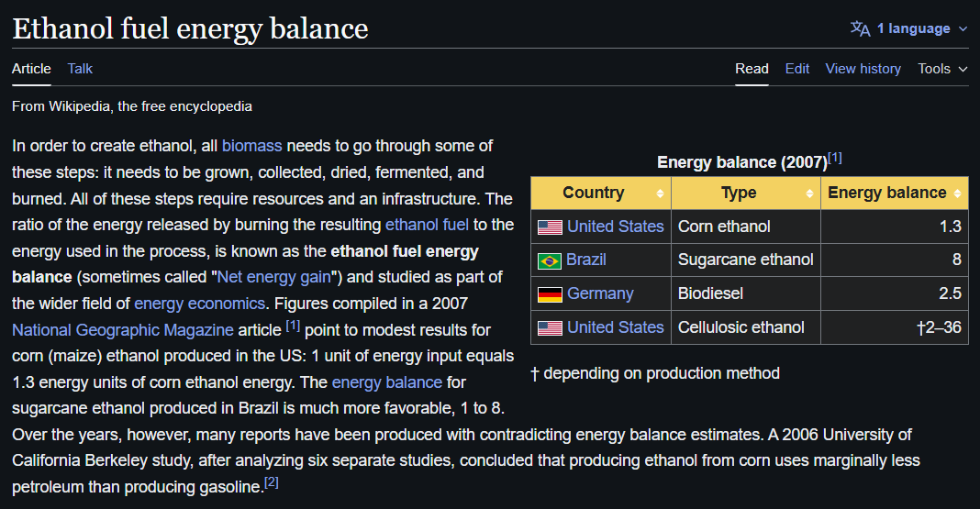The width and height of the screenshot is (980, 509).
Task: Click citation [2] after gasoline
Action: [272, 482]
